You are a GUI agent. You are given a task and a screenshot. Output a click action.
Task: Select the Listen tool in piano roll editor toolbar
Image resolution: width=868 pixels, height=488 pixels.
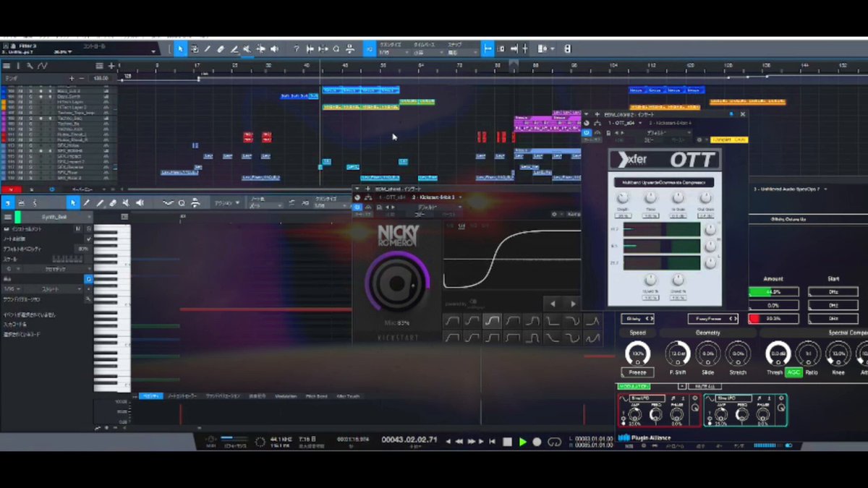[x=140, y=203]
